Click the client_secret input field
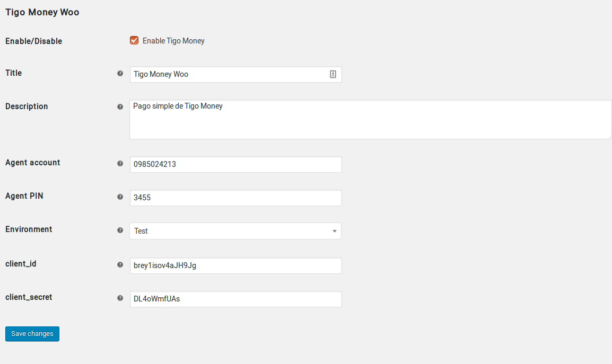This screenshot has height=364, width=612. (x=236, y=299)
